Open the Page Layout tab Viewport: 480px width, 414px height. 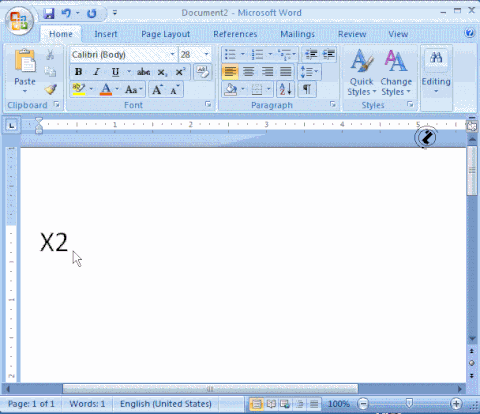tap(165, 34)
